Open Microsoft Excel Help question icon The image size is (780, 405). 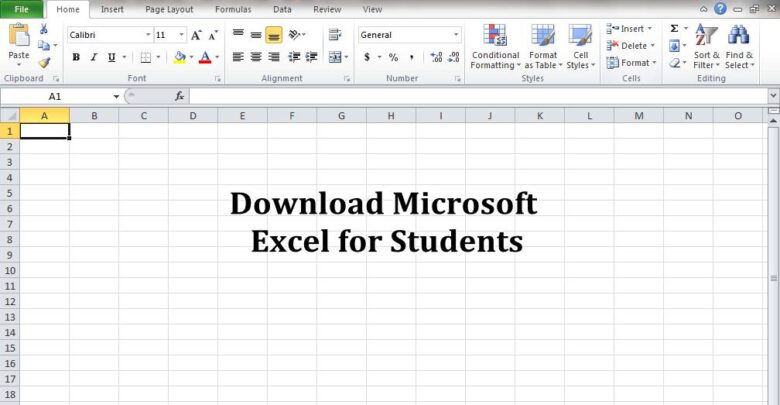point(720,8)
